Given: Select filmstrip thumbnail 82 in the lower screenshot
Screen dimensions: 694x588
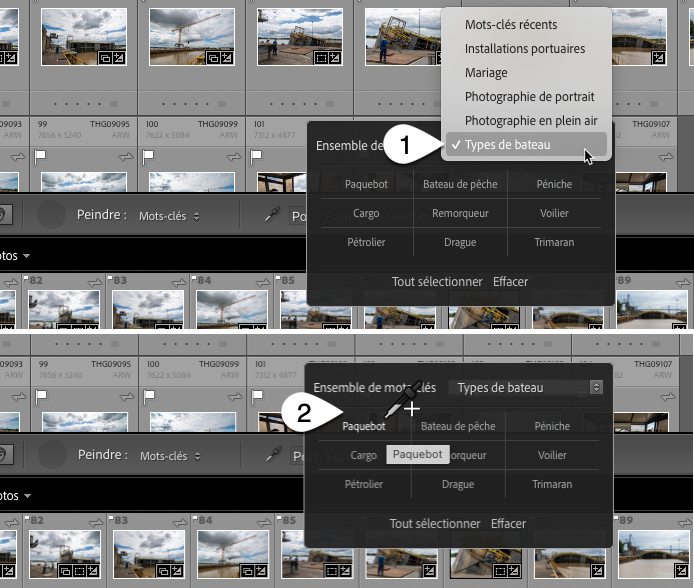Looking at the screenshot, I should point(65,554).
